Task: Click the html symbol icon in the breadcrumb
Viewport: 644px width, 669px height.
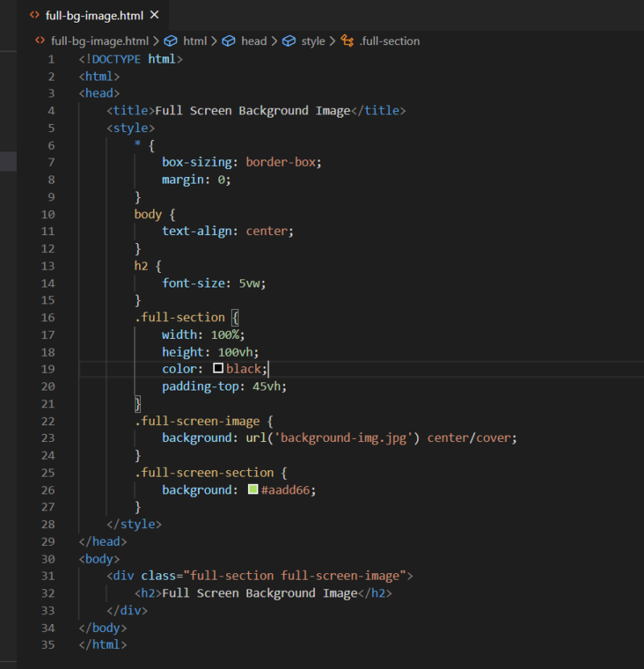Action: [171, 41]
